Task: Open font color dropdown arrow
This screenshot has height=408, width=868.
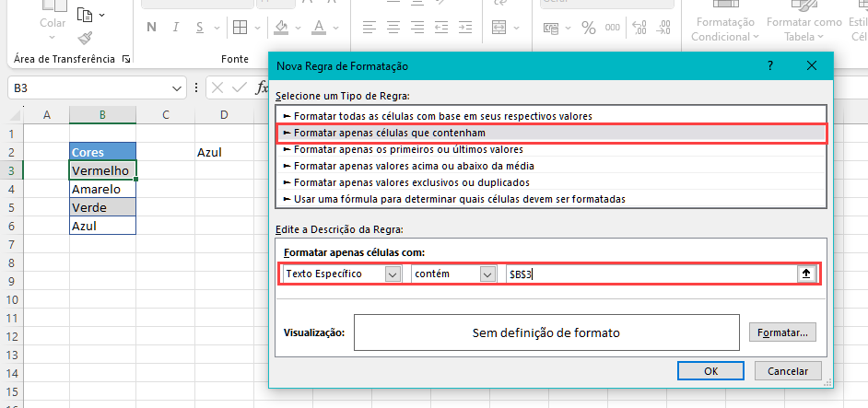Action: pos(335,27)
